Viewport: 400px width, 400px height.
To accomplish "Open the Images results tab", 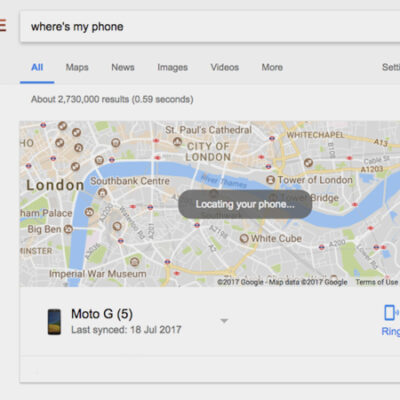I will pyautogui.click(x=172, y=68).
